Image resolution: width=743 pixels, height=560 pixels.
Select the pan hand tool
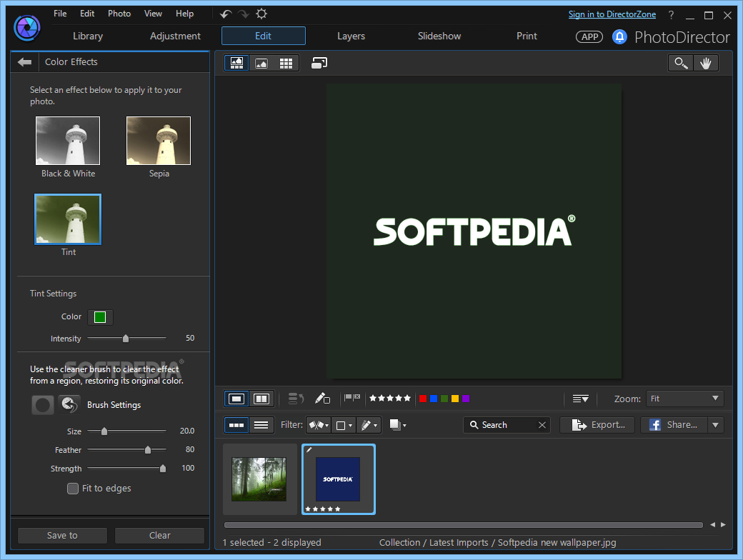tap(706, 63)
